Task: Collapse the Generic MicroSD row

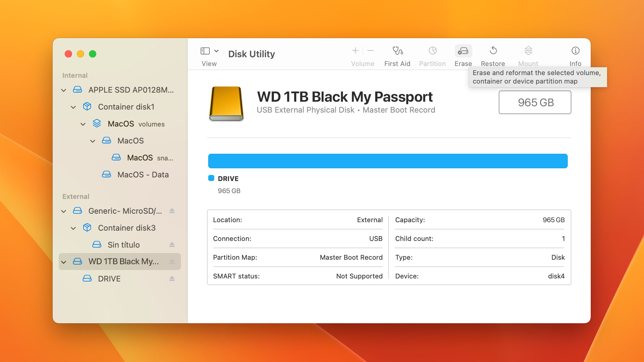Action: 64,211
